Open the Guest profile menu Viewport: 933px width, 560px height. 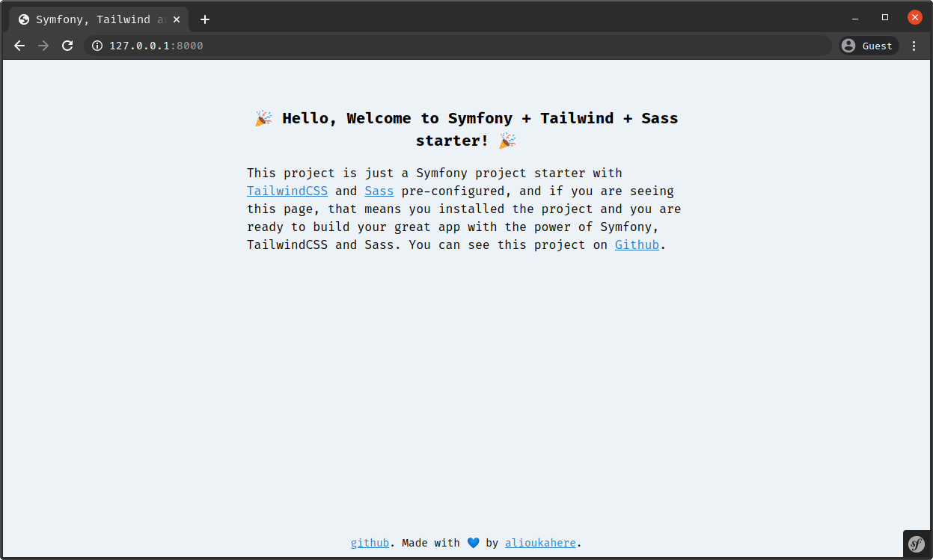click(868, 46)
